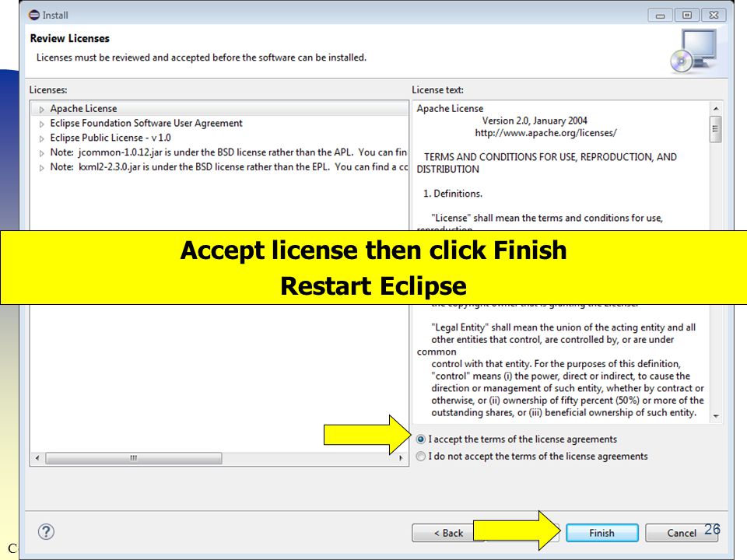Select Eclipse Public License - v 1.0 row
This screenshot has width=747, height=560.
219,138
